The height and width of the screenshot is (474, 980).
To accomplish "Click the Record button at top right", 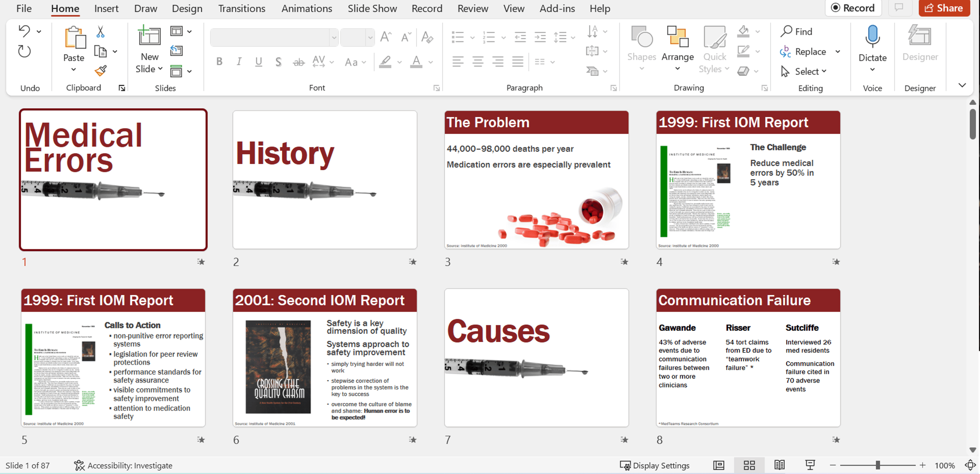I will (x=853, y=8).
